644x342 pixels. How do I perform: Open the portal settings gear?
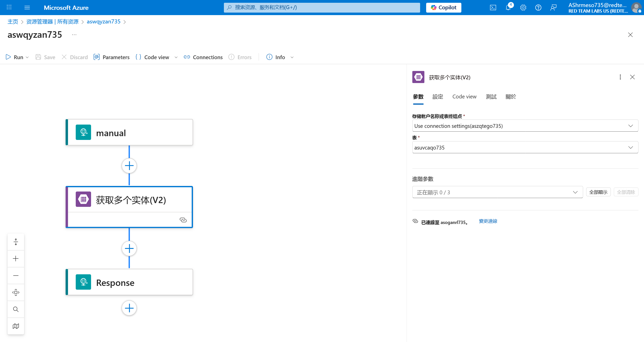[523, 8]
